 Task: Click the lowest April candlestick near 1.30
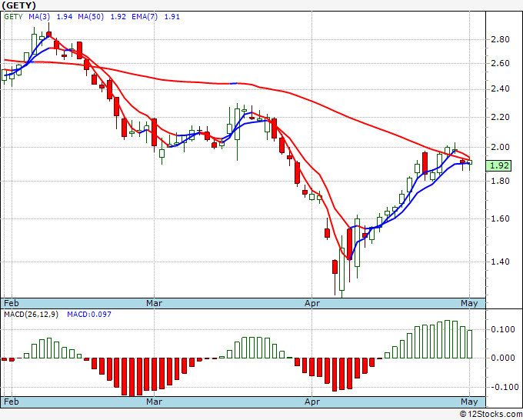pos(342,267)
